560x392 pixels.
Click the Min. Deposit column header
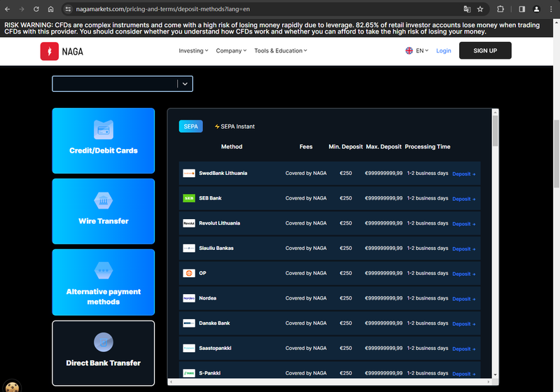click(345, 147)
